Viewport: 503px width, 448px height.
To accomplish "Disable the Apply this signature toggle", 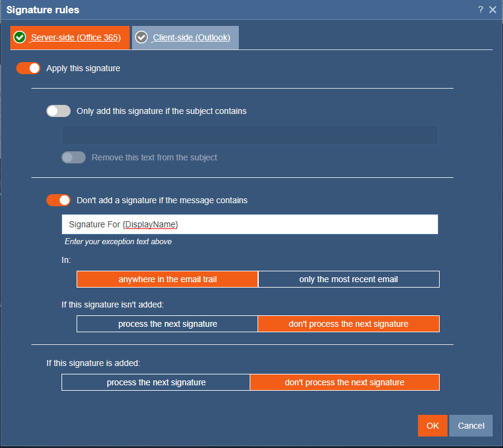I will point(28,68).
